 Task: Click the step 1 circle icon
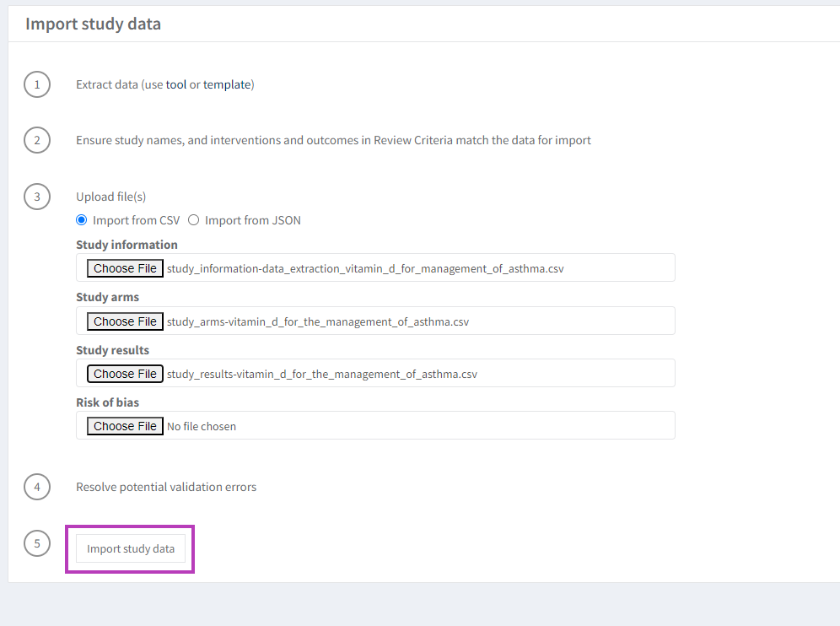pyautogui.click(x=37, y=84)
